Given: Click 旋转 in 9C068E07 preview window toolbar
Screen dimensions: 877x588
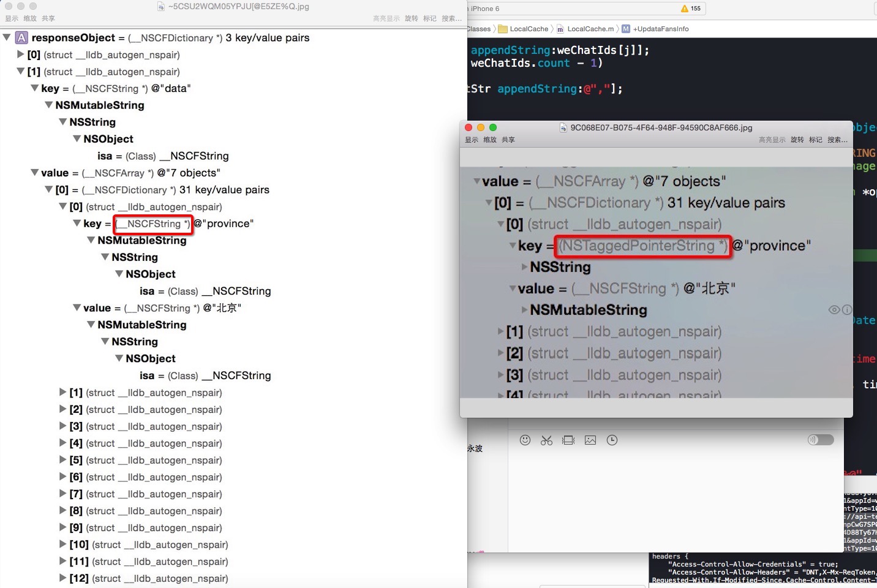Looking at the screenshot, I should [x=797, y=140].
